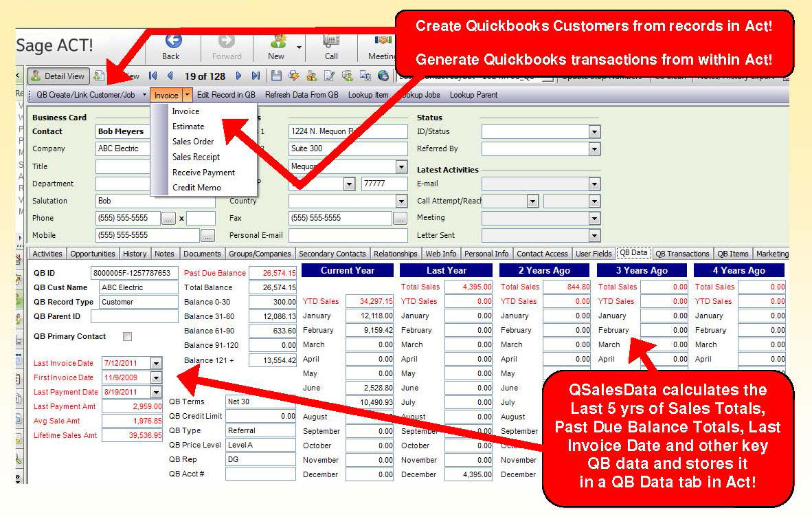812x517 pixels.
Task: Expand sidebar with double-chevron at bottom left
Action: pyautogui.click(x=19, y=478)
